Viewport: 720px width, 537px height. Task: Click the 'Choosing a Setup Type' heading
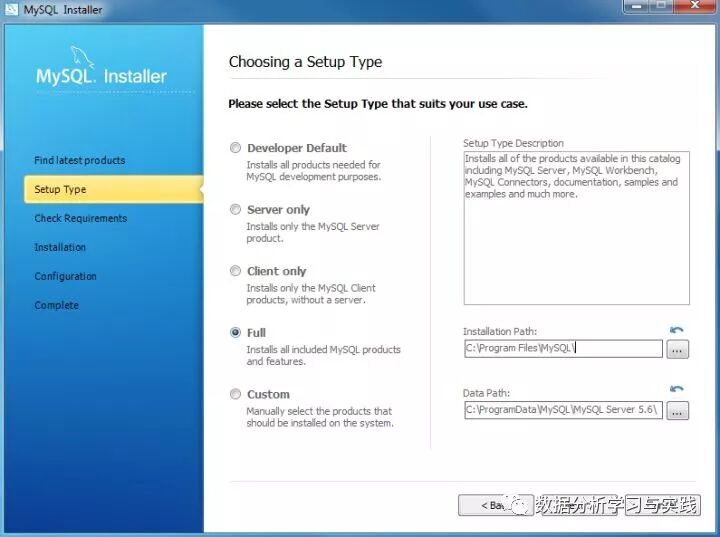[305, 62]
